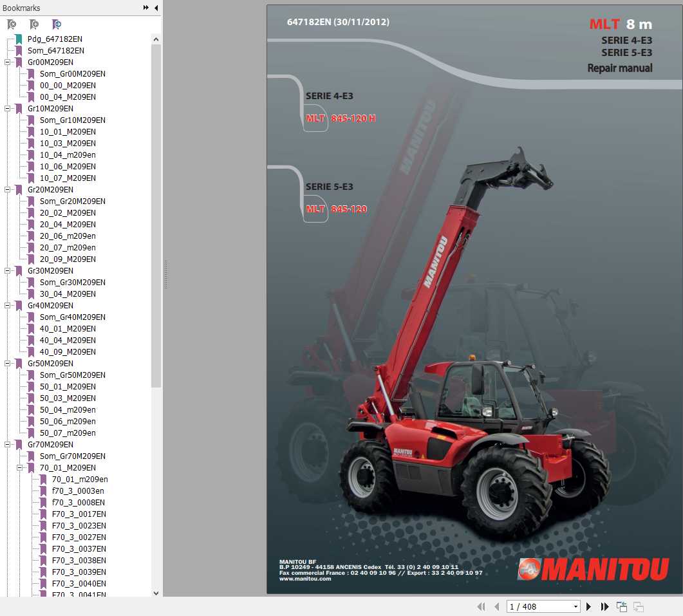Collapse the Bookmarks panel arrow

[156, 8]
